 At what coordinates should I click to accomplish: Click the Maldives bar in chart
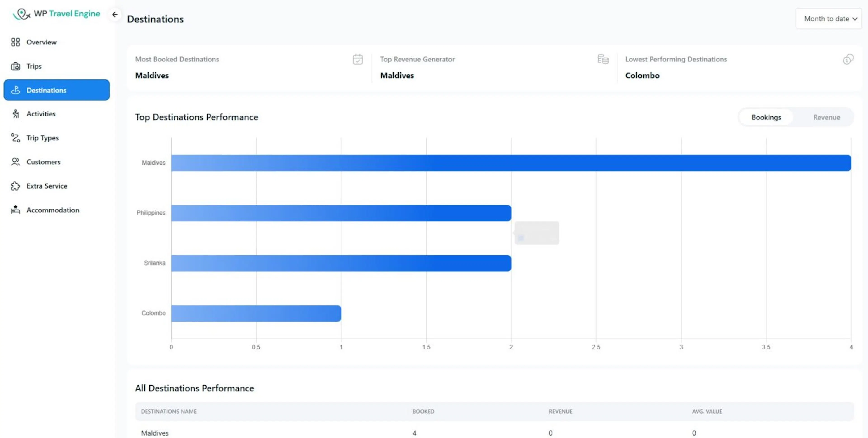(x=511, y=163)
